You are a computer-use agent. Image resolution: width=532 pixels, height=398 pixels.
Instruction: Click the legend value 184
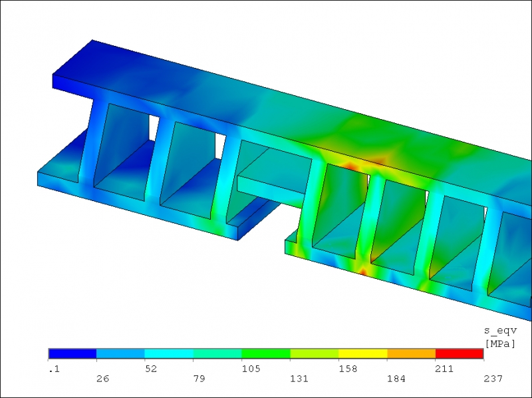click(396, 378)
